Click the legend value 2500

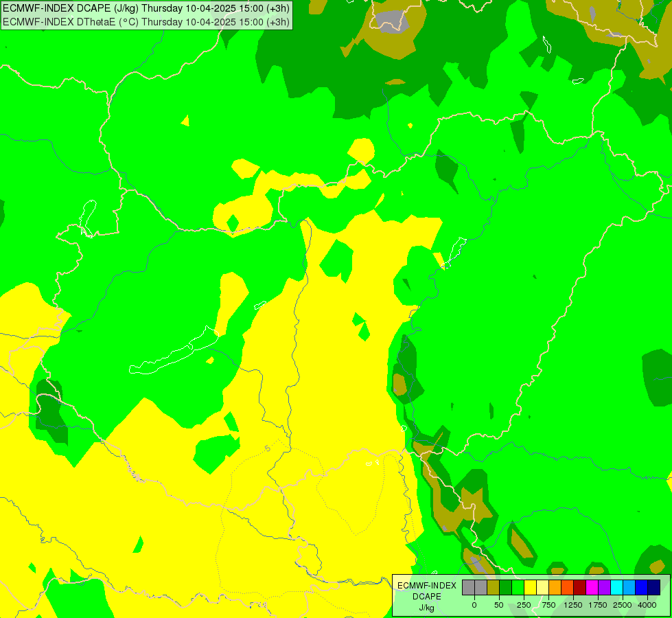click(623, 605)
